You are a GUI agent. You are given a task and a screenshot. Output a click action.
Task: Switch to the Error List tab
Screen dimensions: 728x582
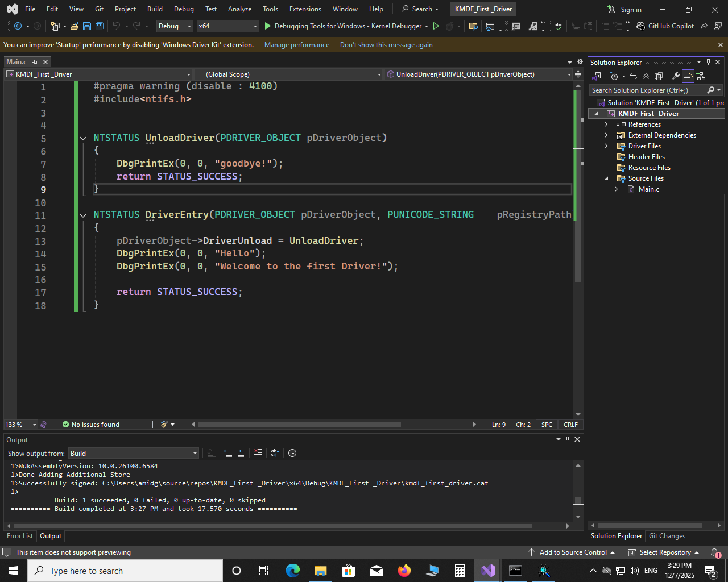(20, 536)
